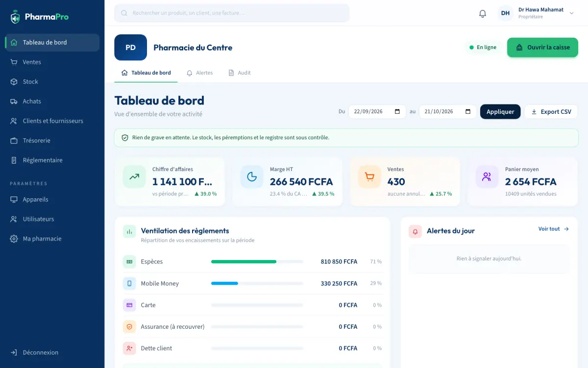Focus the product search input field

tap(232, 13)
